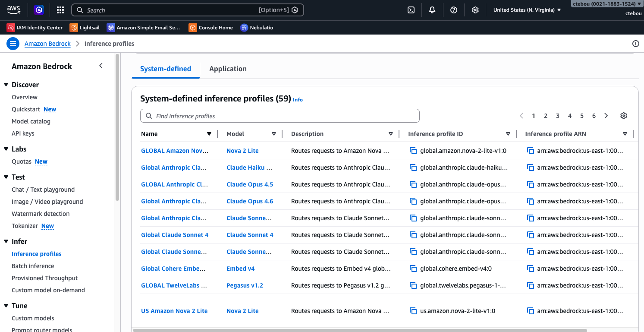Open the help question mark icon

(x=453, y=9)
